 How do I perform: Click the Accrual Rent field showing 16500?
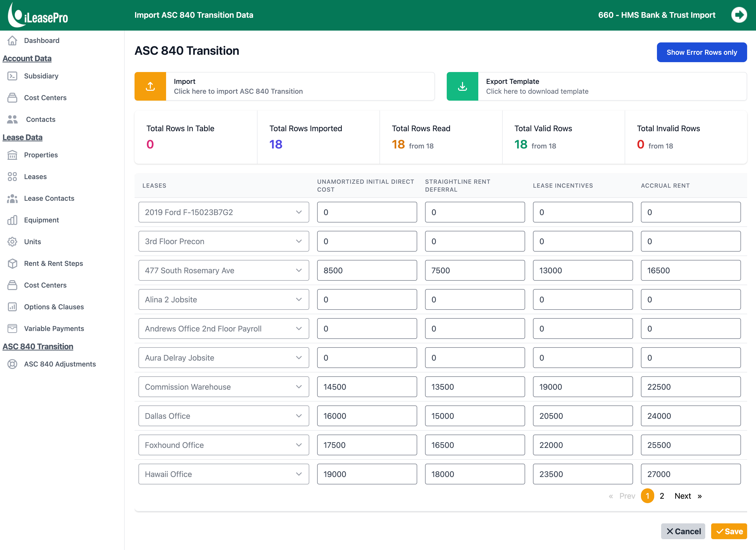coord(691,271)
